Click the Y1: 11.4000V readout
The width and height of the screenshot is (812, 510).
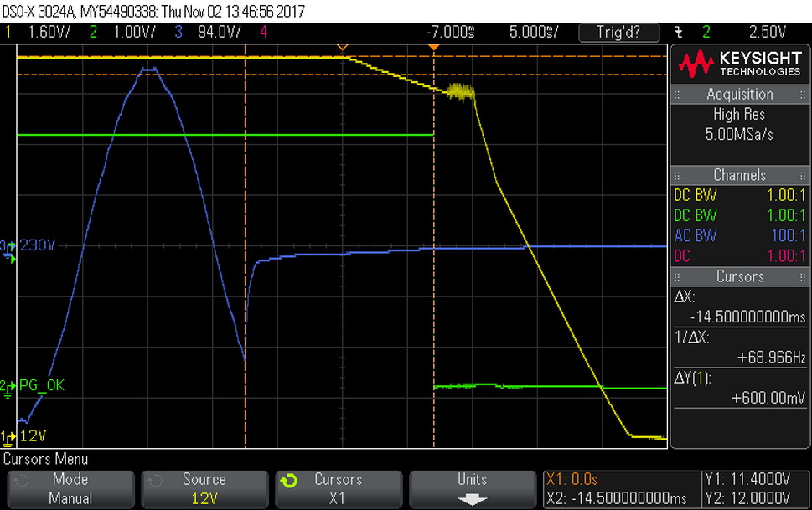tap(747, 480)
